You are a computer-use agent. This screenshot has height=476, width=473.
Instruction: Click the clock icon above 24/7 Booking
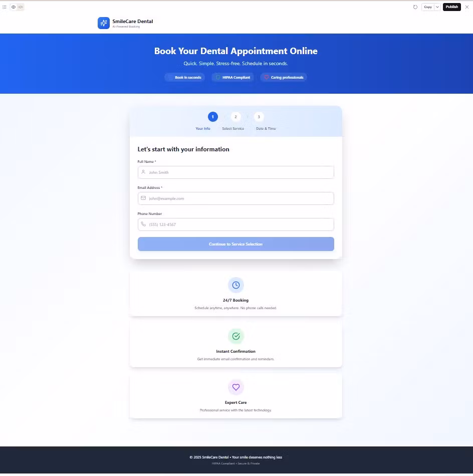[x=235, y=285]
